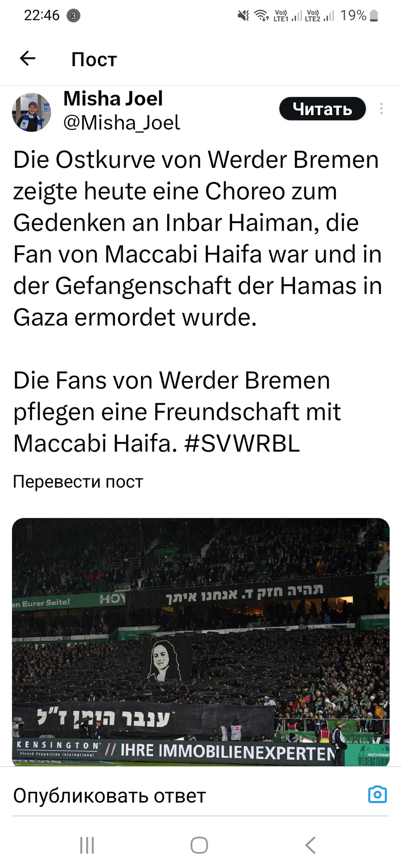Screen dimensions: 401x868
Task: Open the @Misha_Joel handle
Action: coord(121,122)
